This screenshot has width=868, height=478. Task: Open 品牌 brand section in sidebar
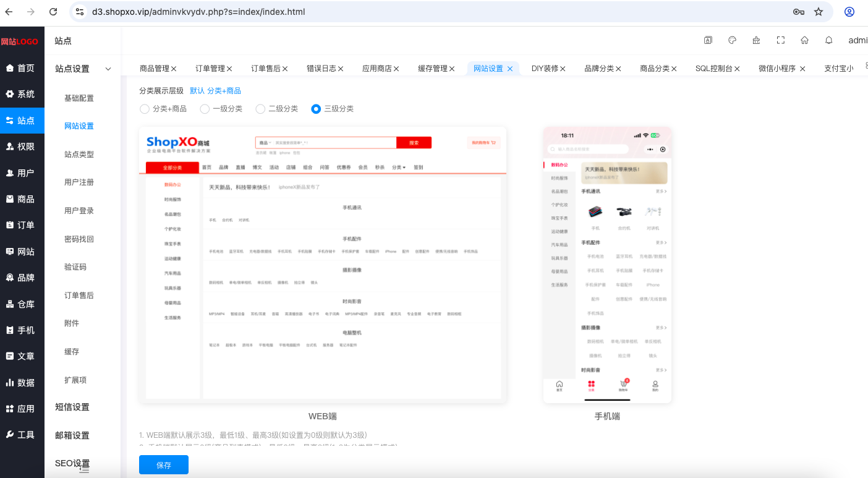[x=22, y=278]
